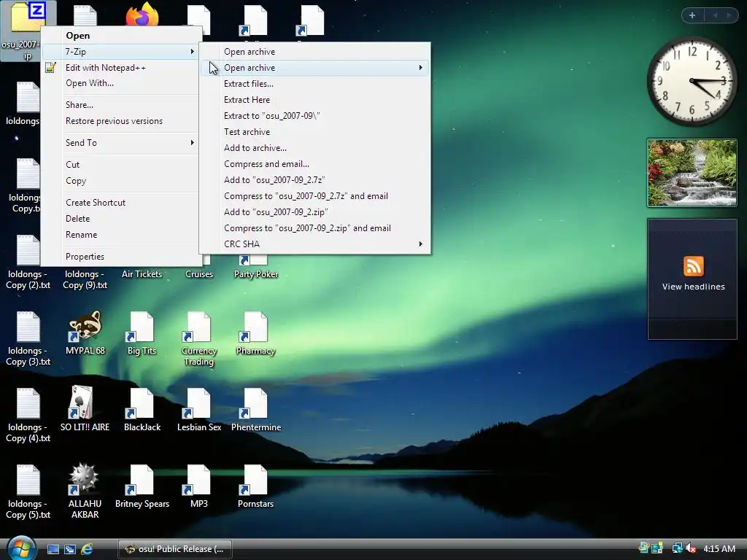
Task: Click the sidebar previous page arrow
Action: [715, 15]
